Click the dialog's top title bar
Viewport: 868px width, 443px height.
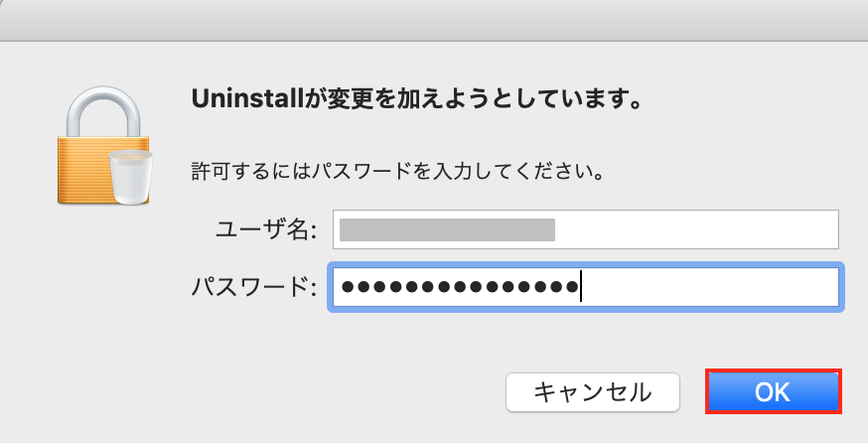pos(434,21)
